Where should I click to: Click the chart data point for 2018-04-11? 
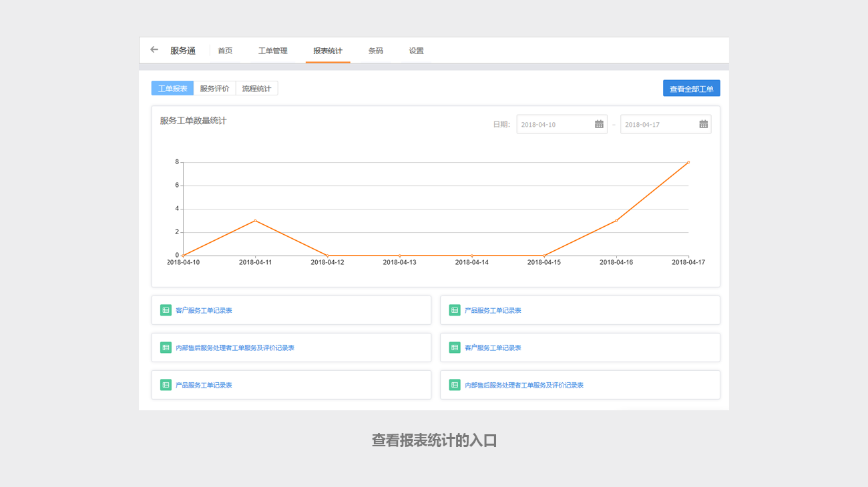(x=255, y=220)
